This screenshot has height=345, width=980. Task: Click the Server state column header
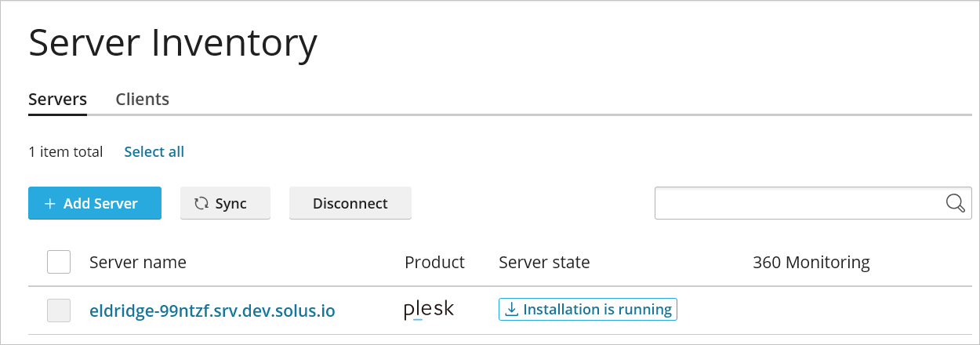(x=544, y=262)
